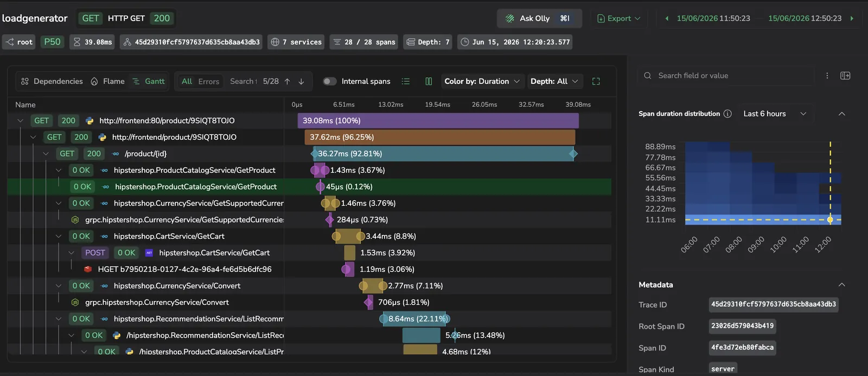Toggle the Internal spans switch
Viewport: 868px width, 376px height.
click(x=329, y=81)
